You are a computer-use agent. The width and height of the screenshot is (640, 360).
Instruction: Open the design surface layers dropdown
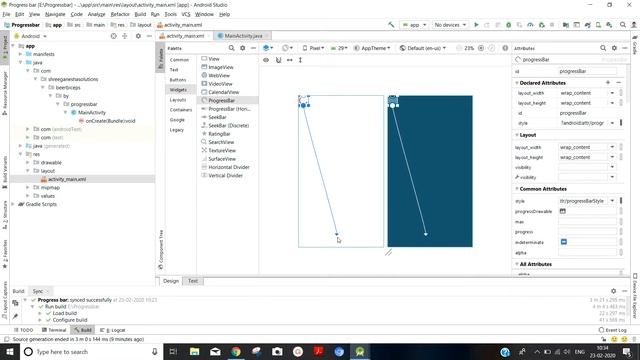(x=268, y=48)
